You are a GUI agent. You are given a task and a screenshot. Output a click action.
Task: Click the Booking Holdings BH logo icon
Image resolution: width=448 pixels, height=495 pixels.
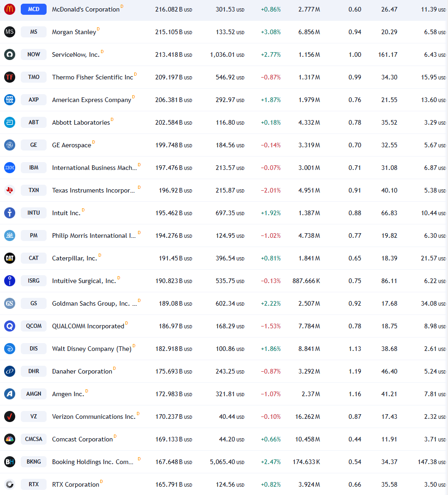click(x=10, y=462)
